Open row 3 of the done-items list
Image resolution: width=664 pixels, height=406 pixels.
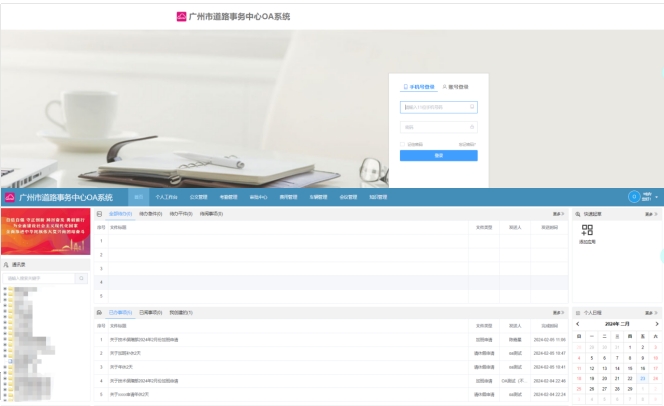click(x=331, y=367)
